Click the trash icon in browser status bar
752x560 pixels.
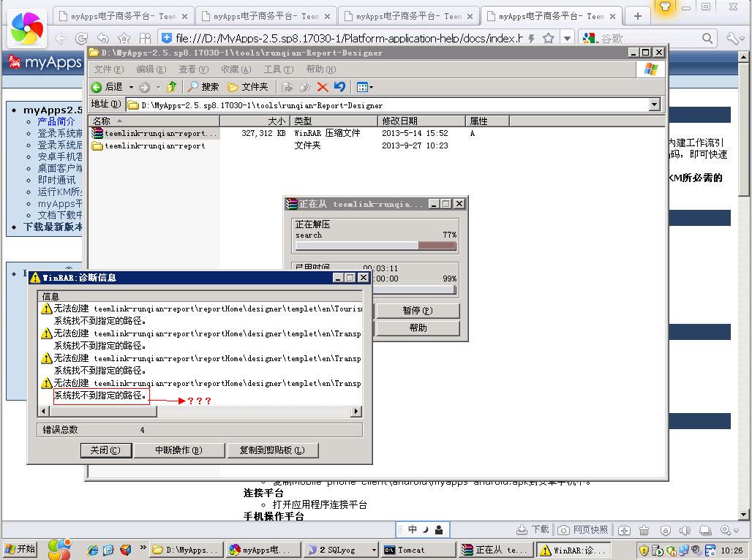[644, 530]
